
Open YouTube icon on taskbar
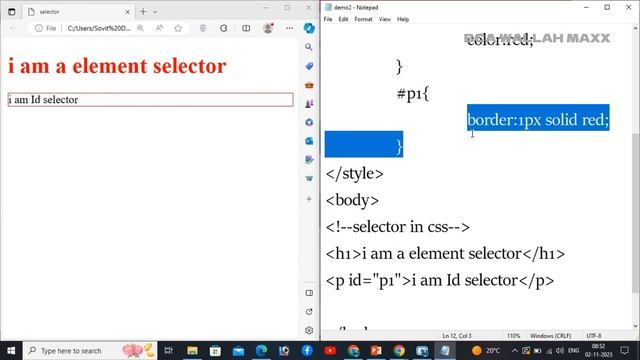coord(330,351)
